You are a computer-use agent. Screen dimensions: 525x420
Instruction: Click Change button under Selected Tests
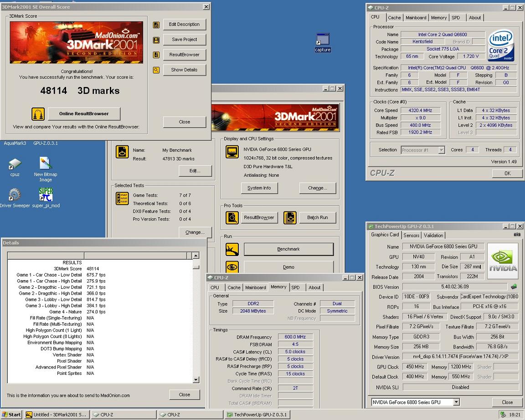click(x=195, y=232)
